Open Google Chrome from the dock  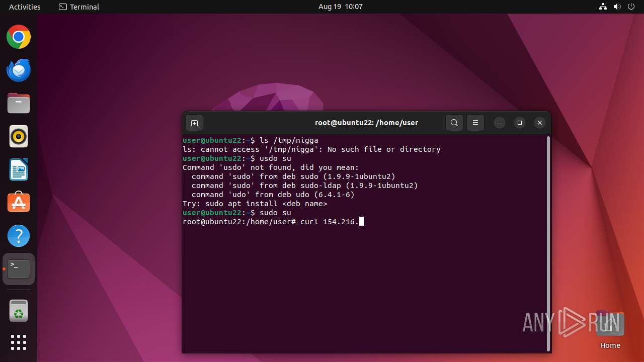click(19, 37)
